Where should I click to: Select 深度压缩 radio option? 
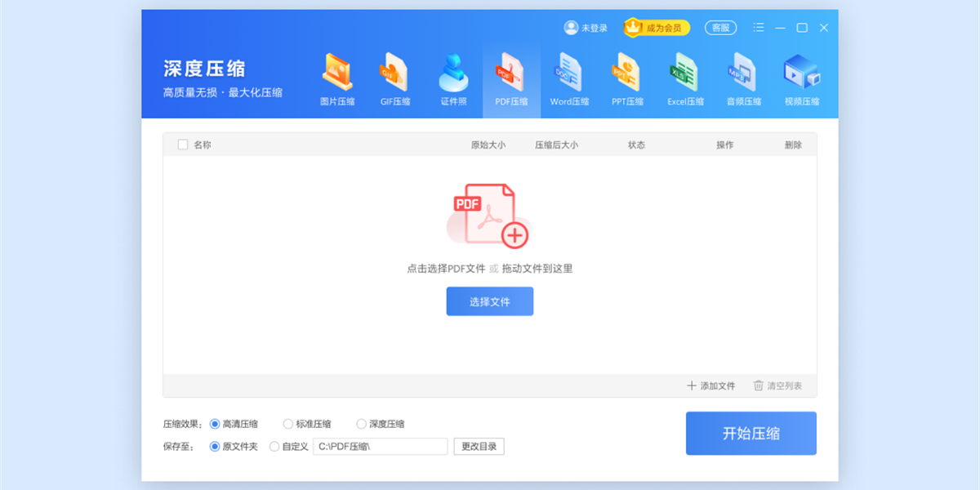point(381,424)
